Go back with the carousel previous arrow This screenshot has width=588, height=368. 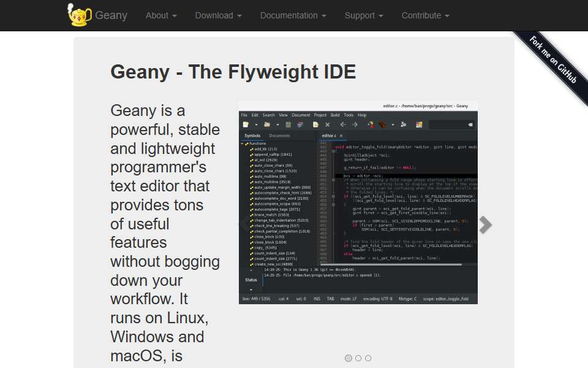[244, 224]
